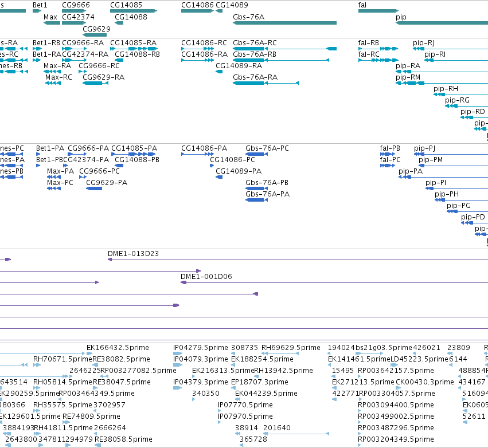The width and height of the screenshot is (488, 448).
Task: Click the CG9666-PA protein feature
Action: click(x=77, y=154)
